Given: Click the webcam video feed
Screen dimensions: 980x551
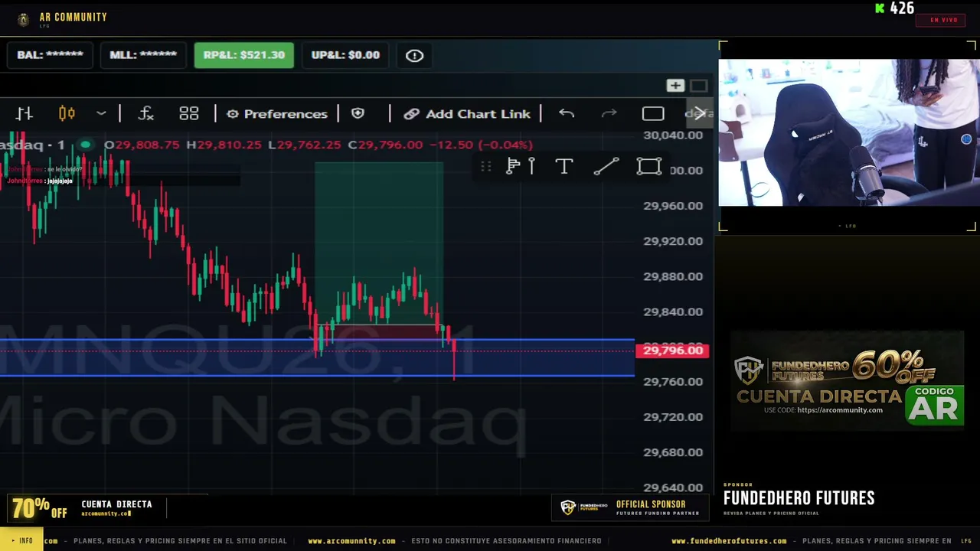Looking at the screenshot, I should pyautogui.click(x=848, y=132).
